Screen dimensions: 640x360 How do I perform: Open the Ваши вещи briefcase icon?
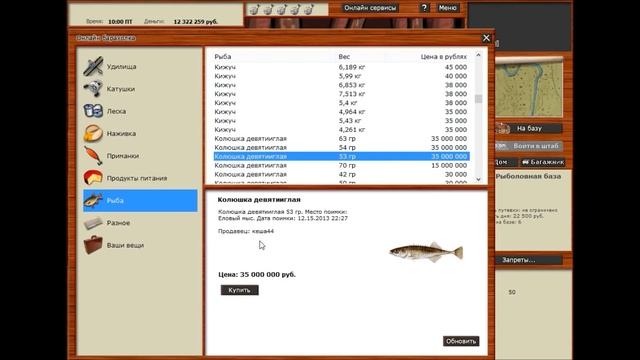(93, 245)
